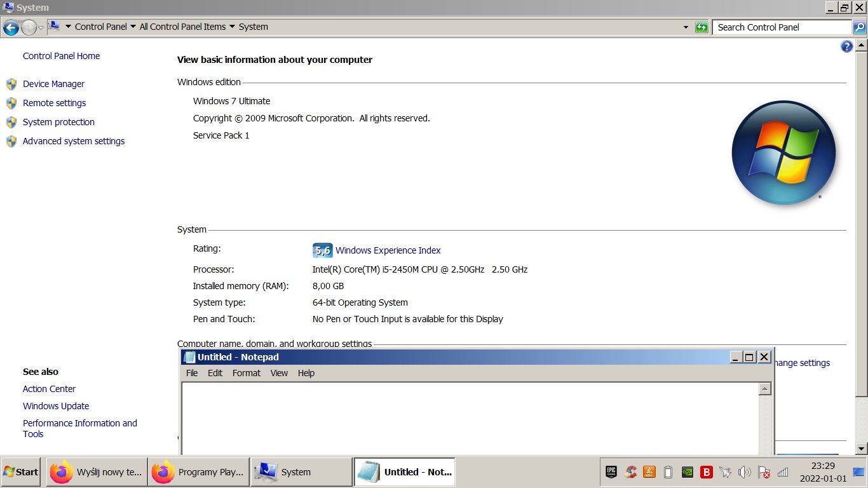Open the volume speaker icon
The height and width of the screenshot is (488, 868).
pyautogui.click(x=744, y=472)
